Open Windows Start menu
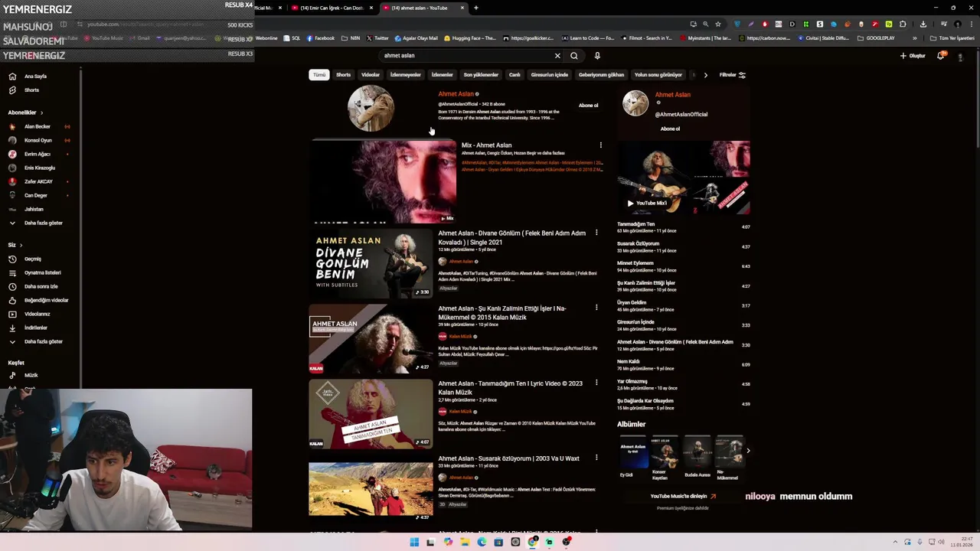The width and height of the screenshot is (980, 551). (414, 542)
